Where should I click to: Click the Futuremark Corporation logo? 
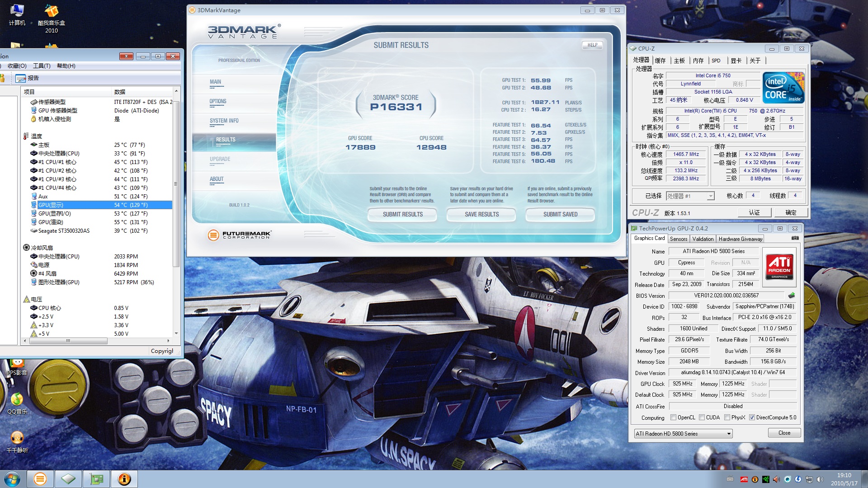[x=239, y=235]
